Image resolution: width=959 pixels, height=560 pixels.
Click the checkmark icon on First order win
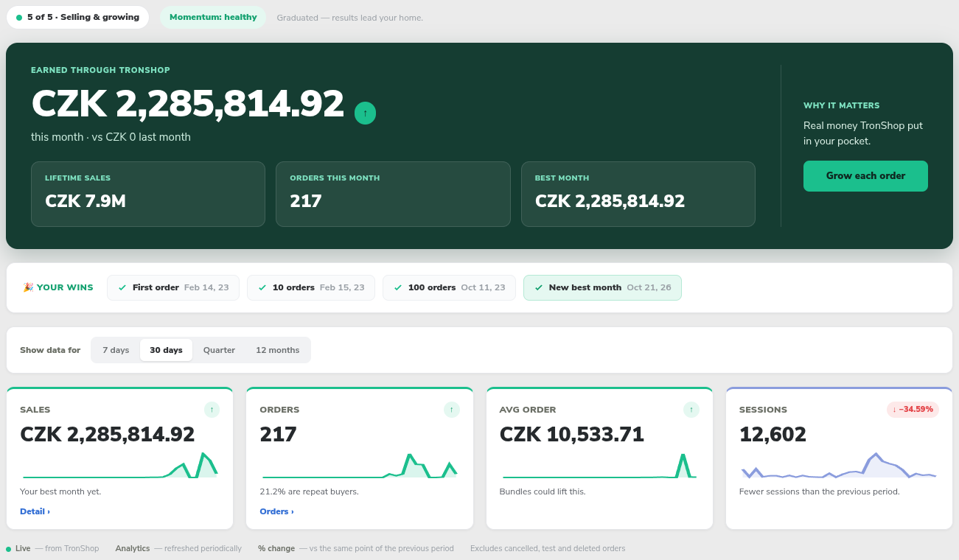[x=122, y=287]
